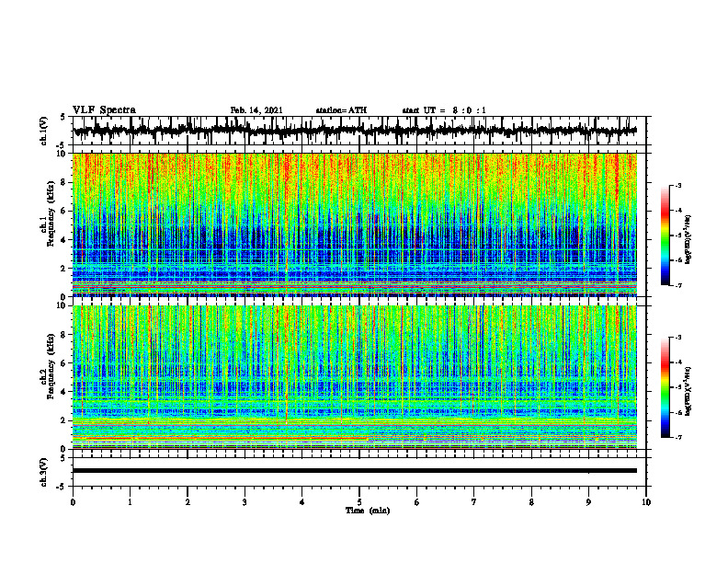The image size is (728, 563).
Task: Select the date text "Feb. 14, 2021"
Action: click(256, 110)
